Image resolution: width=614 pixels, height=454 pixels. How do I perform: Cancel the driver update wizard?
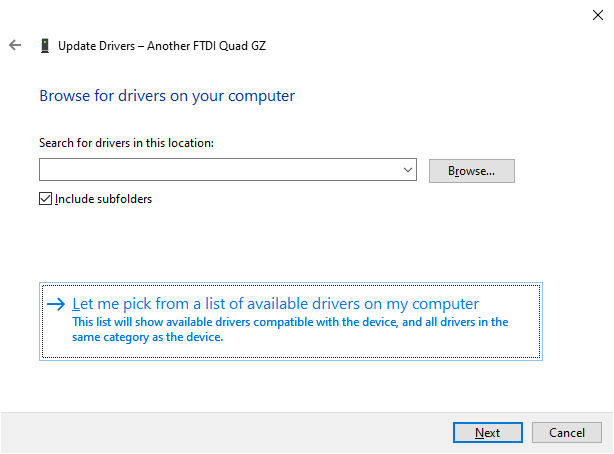(x=567, y=433)
